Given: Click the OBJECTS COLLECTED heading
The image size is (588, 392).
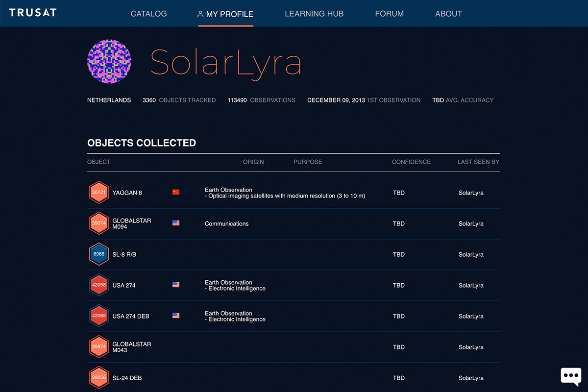Looking at the screenshot, I should click(142, 143).
